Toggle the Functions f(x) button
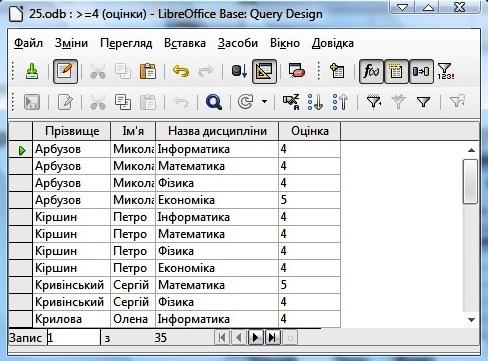The width and height of the screenshot is (488, 361). pyautogui.click(x=371, y=71)
